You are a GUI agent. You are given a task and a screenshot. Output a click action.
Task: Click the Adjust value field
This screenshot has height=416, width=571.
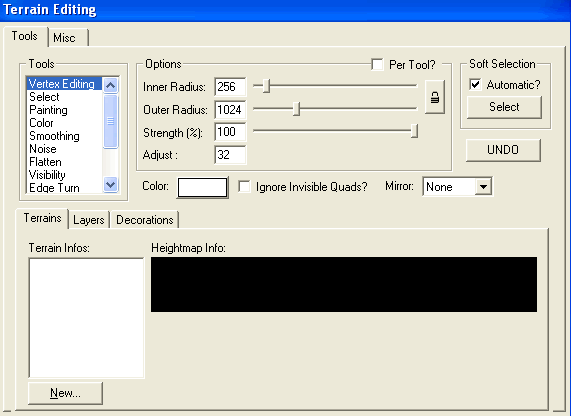(230, 155)
